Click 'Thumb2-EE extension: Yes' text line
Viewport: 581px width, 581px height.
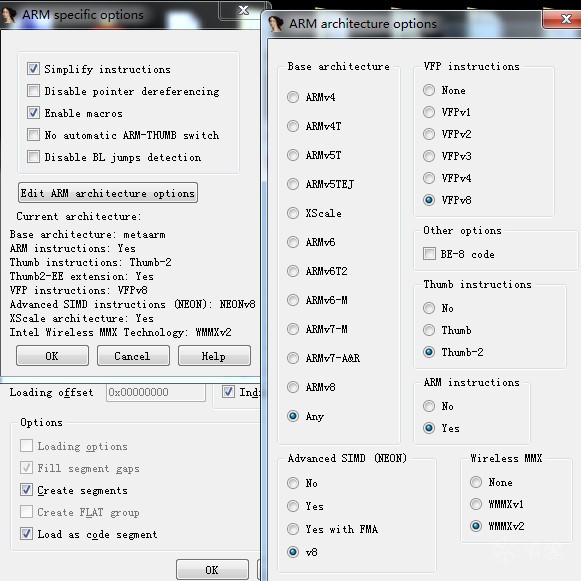[82, 276]
